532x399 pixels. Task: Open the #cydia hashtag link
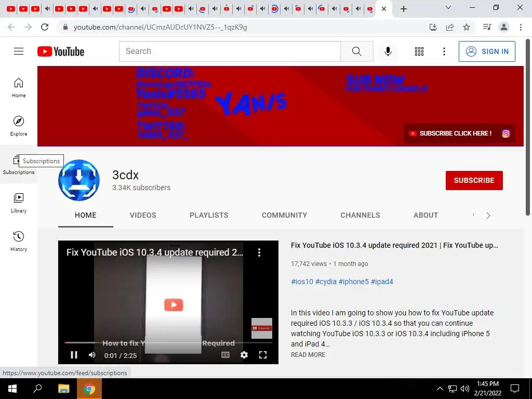point(326,282)
